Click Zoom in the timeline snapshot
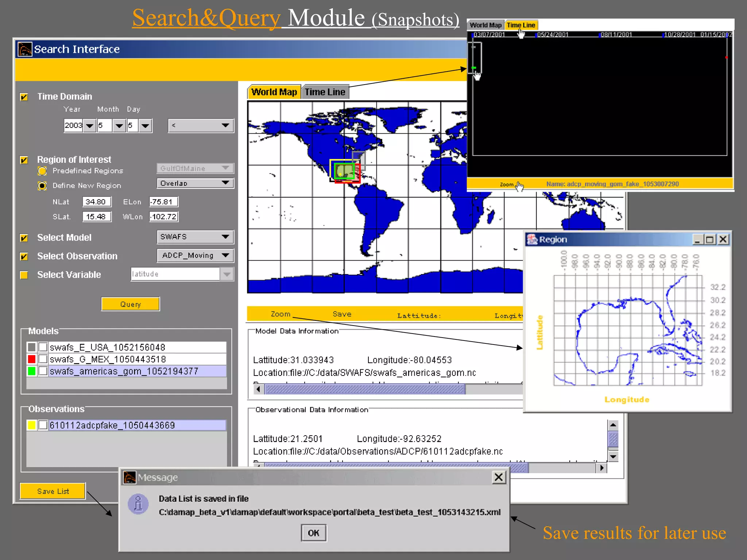This screenshot has width=747, height=560. 507,184
